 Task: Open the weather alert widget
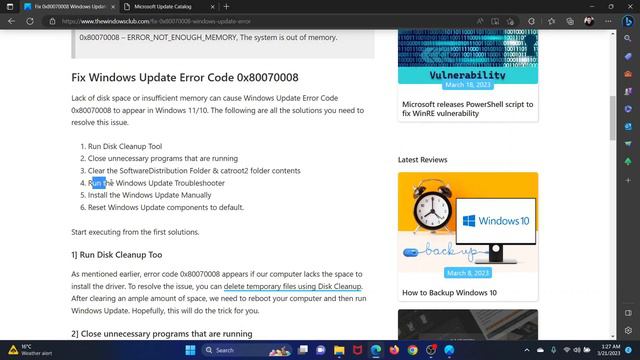pos(31,350)
